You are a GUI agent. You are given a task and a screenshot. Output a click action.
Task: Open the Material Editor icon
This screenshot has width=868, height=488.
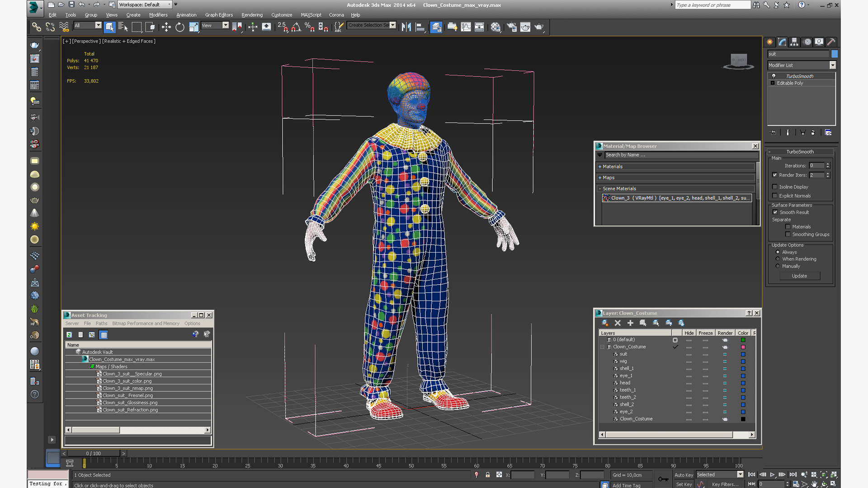click(x=496, y=27)
